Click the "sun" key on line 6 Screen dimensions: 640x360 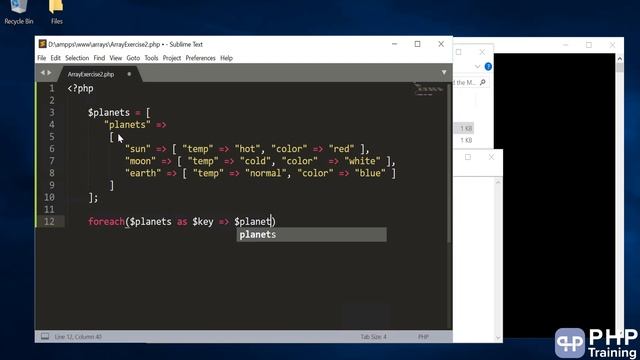pyautogui.click(x=138, y=149)
